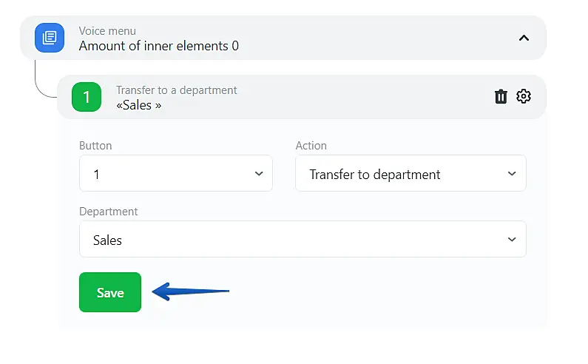This screenshot has width=588, height=364.
Task: Click the blue Voice menu icon
Action: click(x=50, y=38)
